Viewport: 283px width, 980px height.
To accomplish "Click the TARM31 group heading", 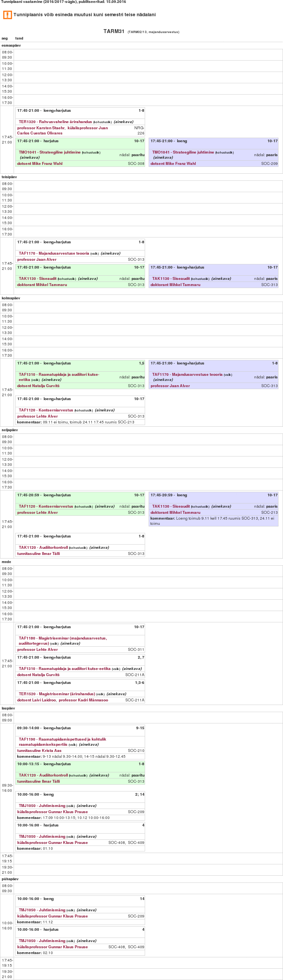I will 114,31.
